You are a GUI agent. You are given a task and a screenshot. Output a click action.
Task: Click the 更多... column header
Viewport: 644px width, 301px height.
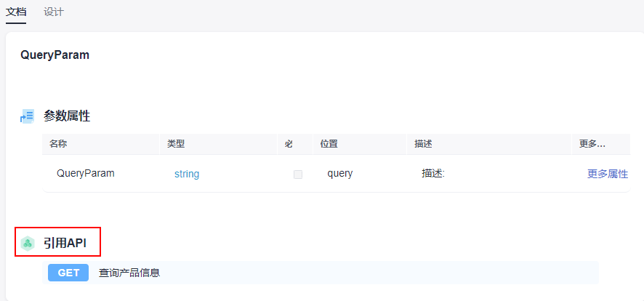[592, 144]
